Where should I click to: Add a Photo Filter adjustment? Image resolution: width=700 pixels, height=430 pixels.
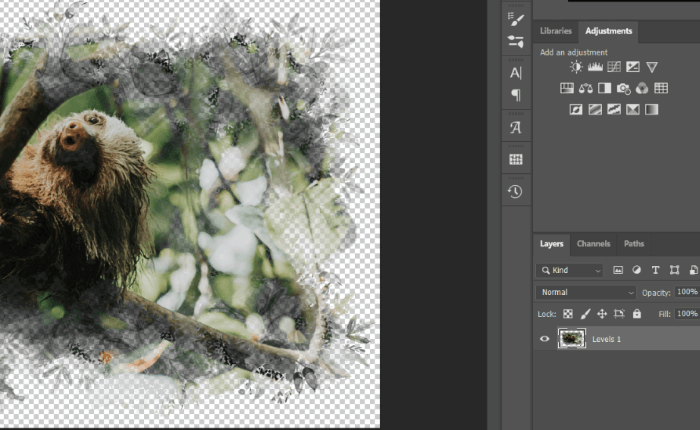pos(623,88)
